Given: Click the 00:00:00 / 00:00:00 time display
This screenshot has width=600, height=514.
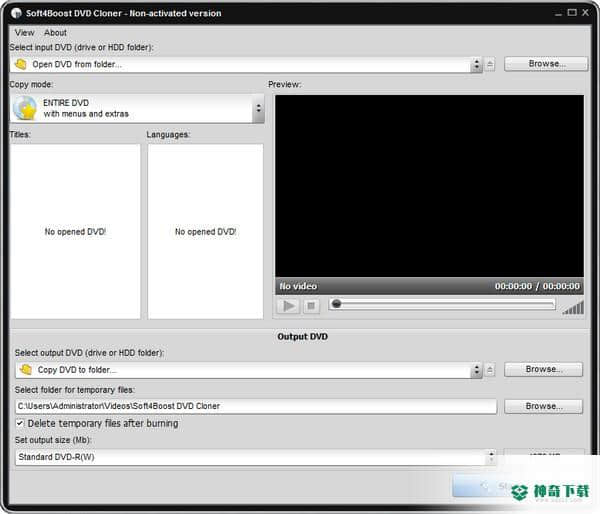Looking at the screenshot, I should [x=537, y=286].
